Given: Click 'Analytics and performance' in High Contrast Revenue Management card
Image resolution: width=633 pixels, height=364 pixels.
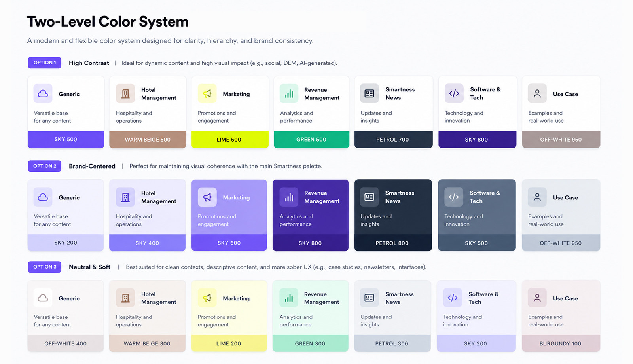Looking at the screenshot, I should pos(297,117).
